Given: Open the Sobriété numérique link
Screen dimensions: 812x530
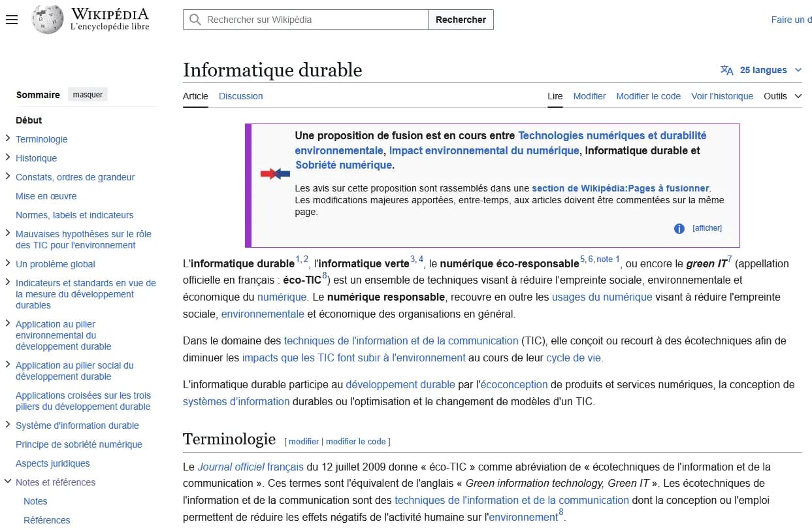Looking at the screenshot, I should tap(344, 165).
